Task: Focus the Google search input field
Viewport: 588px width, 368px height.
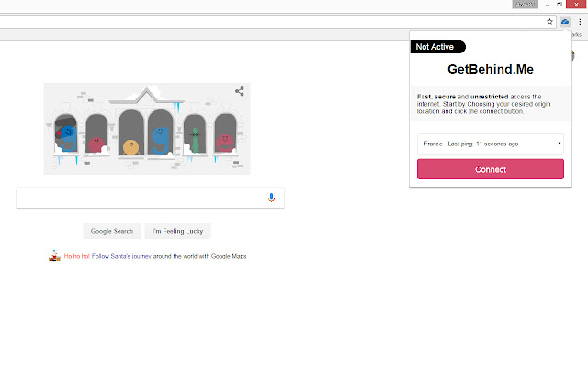Action: [x=142, y=198]
